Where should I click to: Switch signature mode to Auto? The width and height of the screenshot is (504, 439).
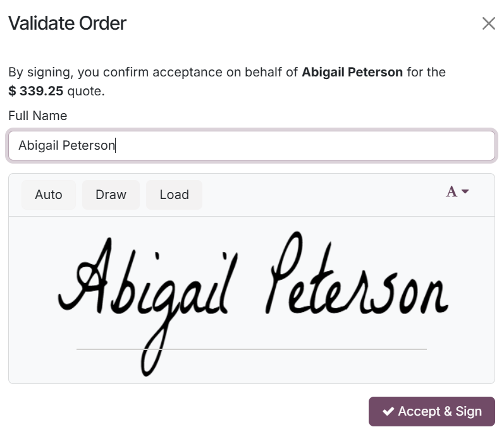pos(49,195)
